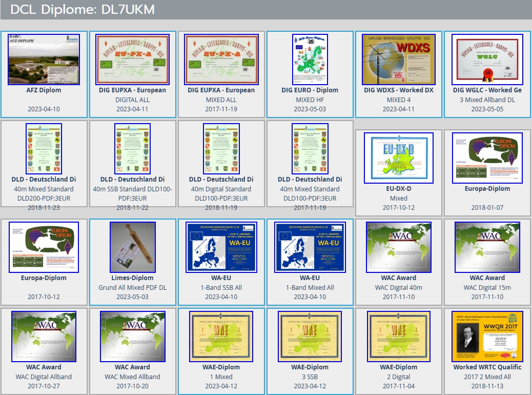Open the DIG WDXS - Worked DX title
This screenshot has width=532, height=395.
[399, 90]
